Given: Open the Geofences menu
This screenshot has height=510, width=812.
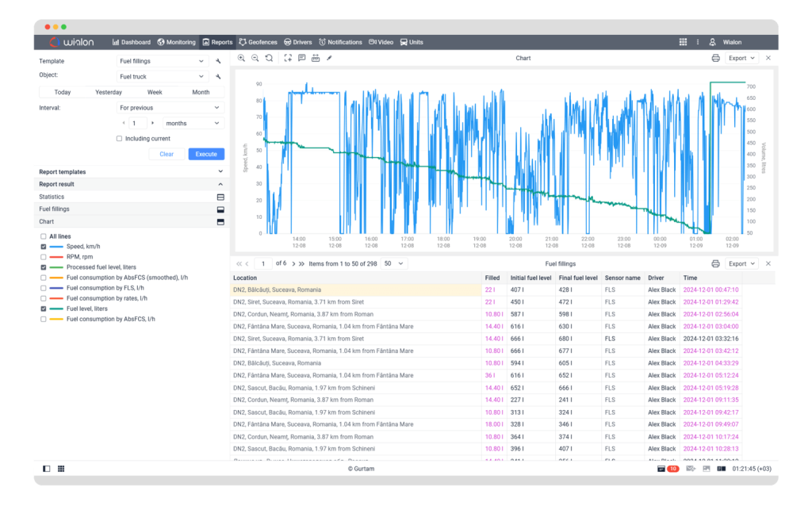Looking at the screenshot, I should coord(258,42).
